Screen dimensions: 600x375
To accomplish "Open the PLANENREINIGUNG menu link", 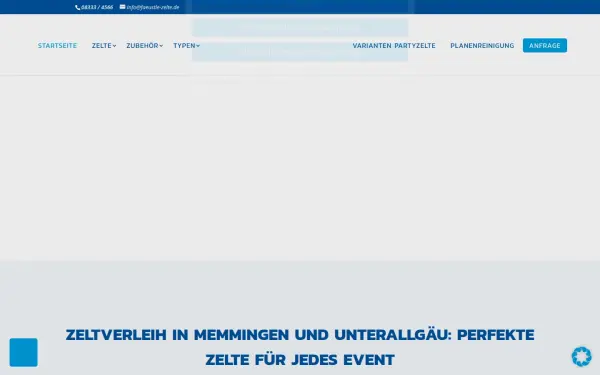I will tap(482, 46).
